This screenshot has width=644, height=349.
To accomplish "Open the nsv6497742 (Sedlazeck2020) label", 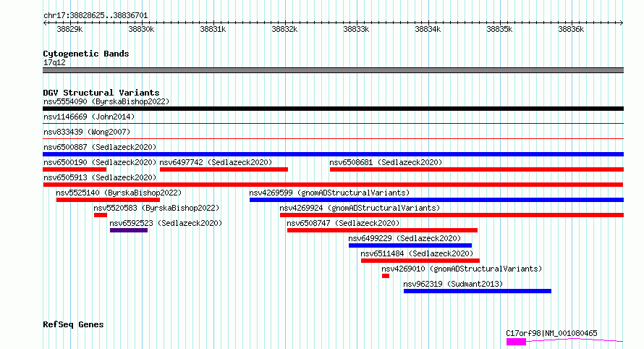I will coord(216,162).
